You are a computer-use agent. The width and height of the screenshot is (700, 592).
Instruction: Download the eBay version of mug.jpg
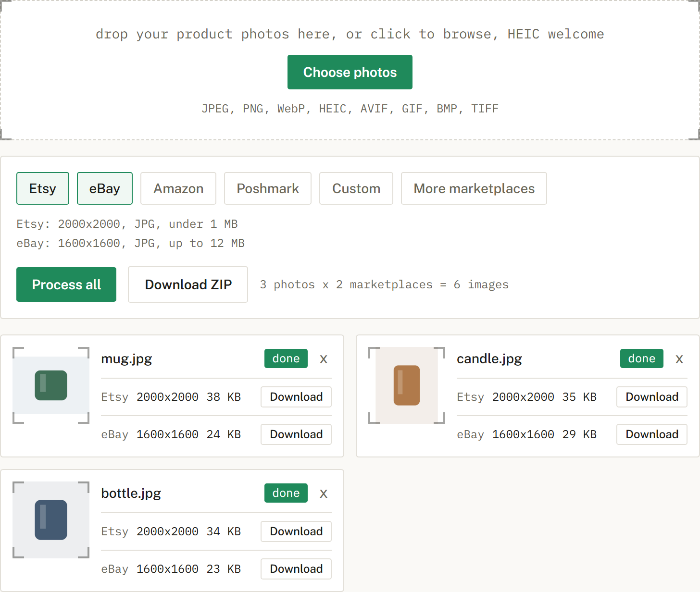[296, 434]
